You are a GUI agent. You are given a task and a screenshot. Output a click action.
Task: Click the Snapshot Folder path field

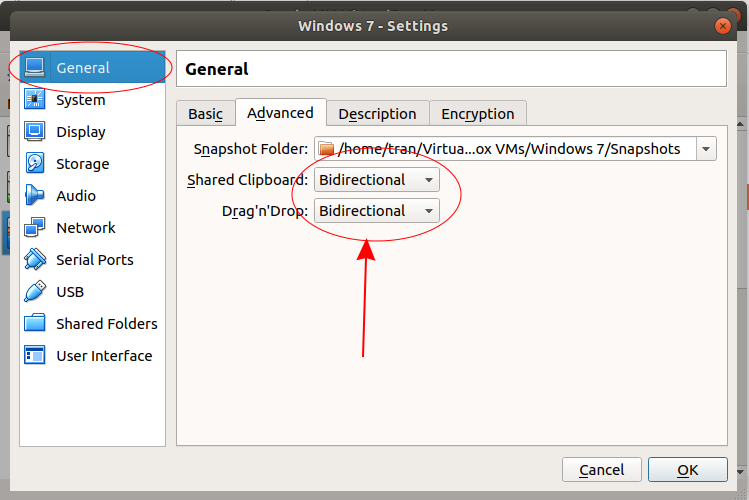(505, 149)
